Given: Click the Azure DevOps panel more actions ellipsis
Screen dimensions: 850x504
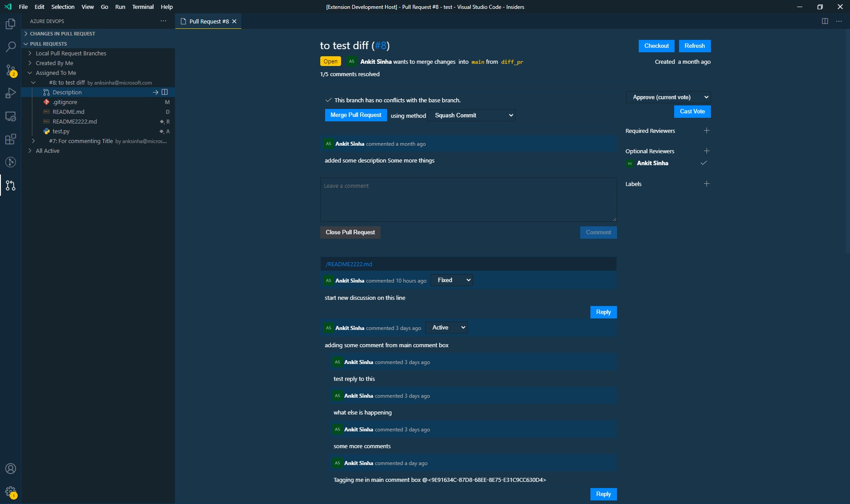Looking at the screenshot, I should [163, 21].
